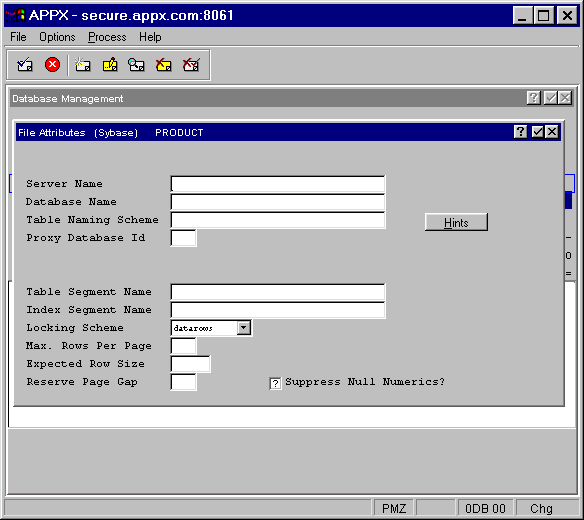
Task: Click the Chg status bar entry
Action: [x=541, y=508]
